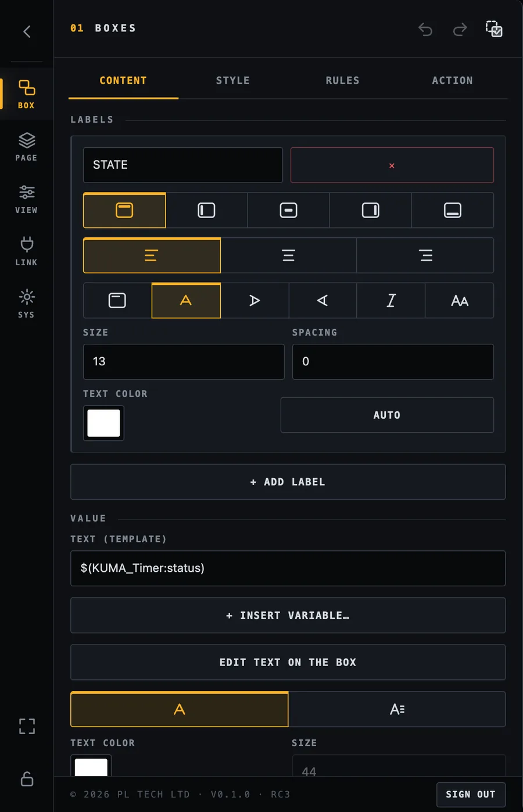Switch to the Action tab
Viewport: 523px width, 812px height.
453,80
